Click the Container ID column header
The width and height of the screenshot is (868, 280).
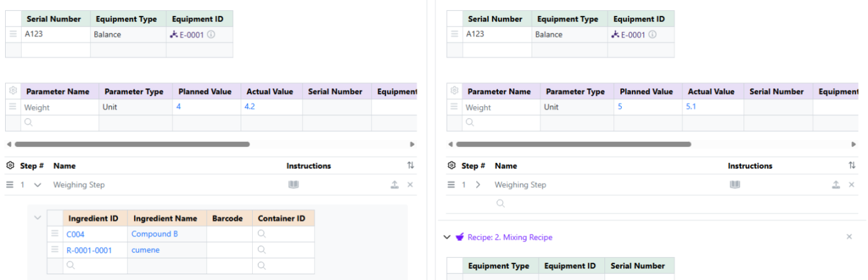tap(283, 218)
